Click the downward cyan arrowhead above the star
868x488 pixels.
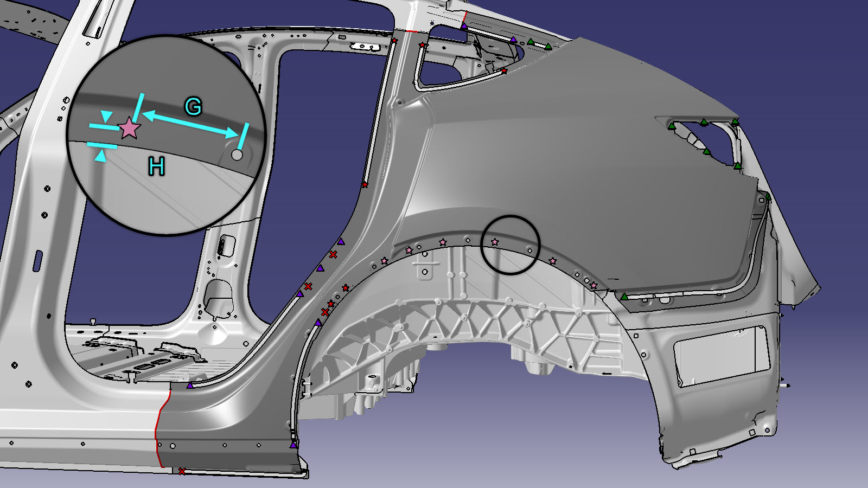coord(107,116)
